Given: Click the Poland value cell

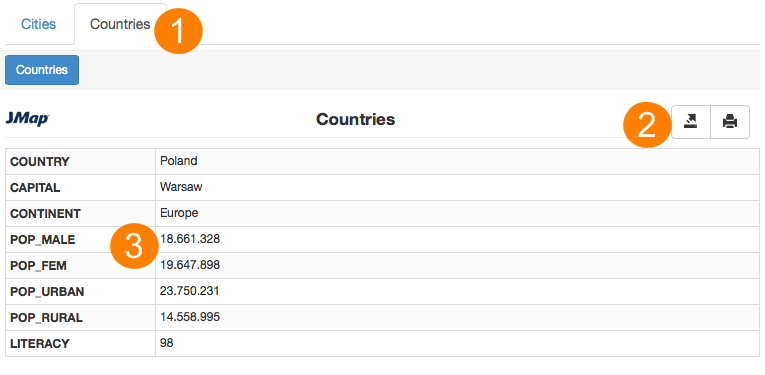Looking at the screenshot, I should click(457, 162).
